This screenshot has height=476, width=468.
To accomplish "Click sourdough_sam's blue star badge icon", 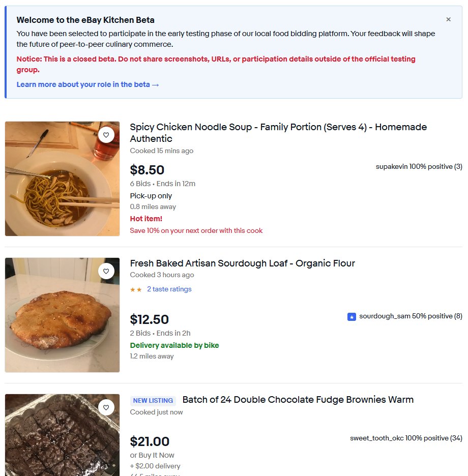I will (352, 317).
